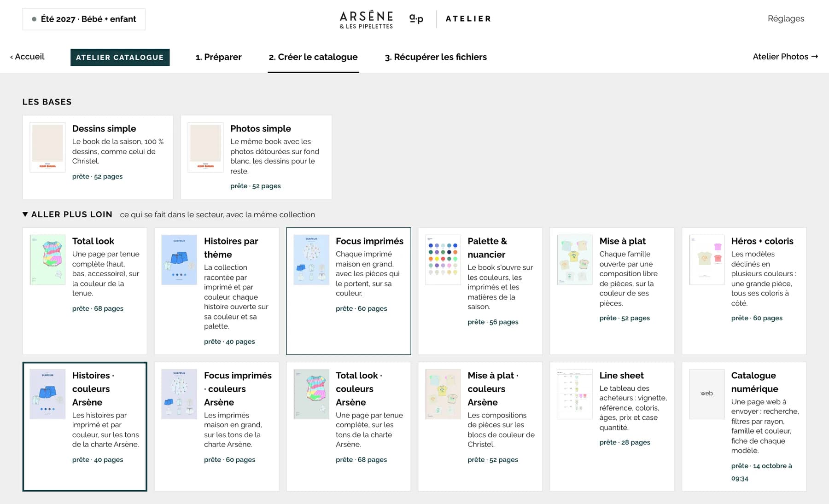
Task: Choose the Histoires par thème thumbnail
Action: pyautogui.click(x=179, y=260)
